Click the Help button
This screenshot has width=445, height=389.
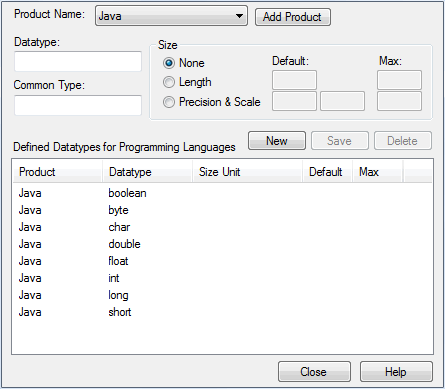(x=396, y=372)
